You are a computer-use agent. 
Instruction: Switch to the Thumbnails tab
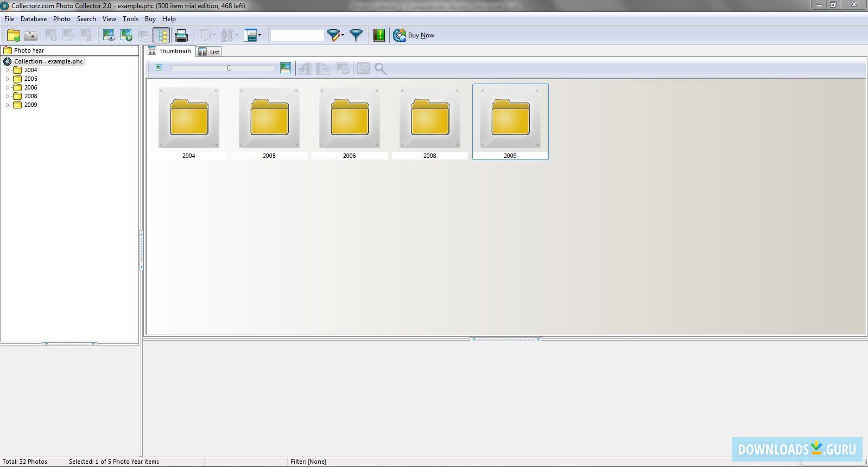[170, 51]
